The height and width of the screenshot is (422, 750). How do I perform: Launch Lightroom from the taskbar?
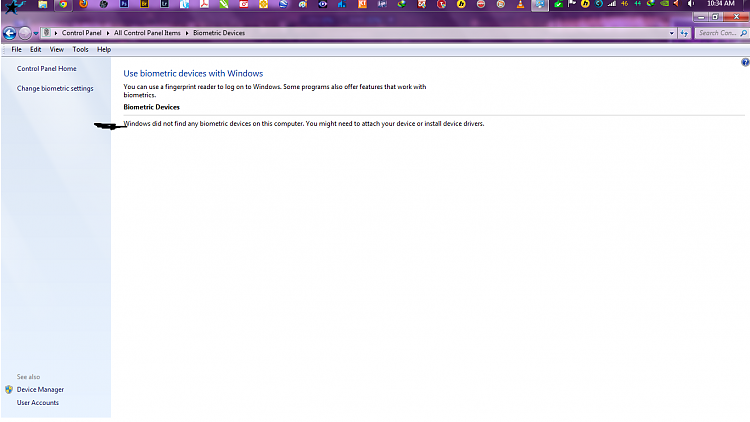pos(164,4)
